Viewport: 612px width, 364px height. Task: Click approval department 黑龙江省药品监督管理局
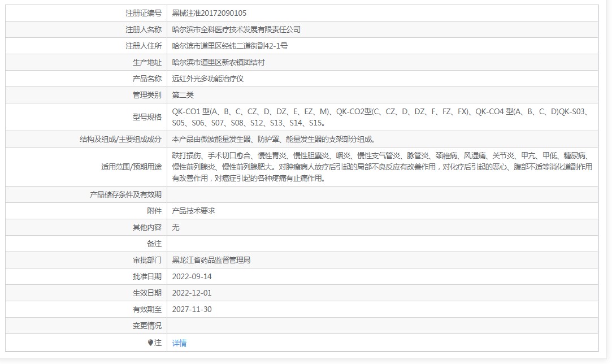(211, 260)
